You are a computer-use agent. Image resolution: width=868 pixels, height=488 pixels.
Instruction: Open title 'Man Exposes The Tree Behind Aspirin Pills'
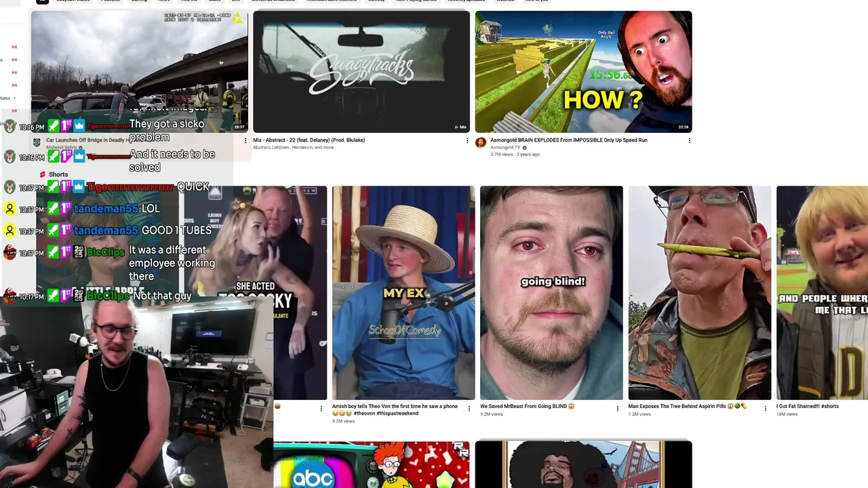tap(687, 407)
